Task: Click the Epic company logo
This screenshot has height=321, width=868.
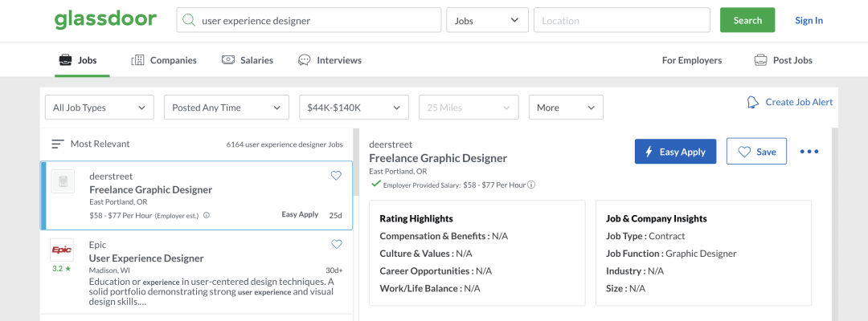Action: tap(62, 250)
